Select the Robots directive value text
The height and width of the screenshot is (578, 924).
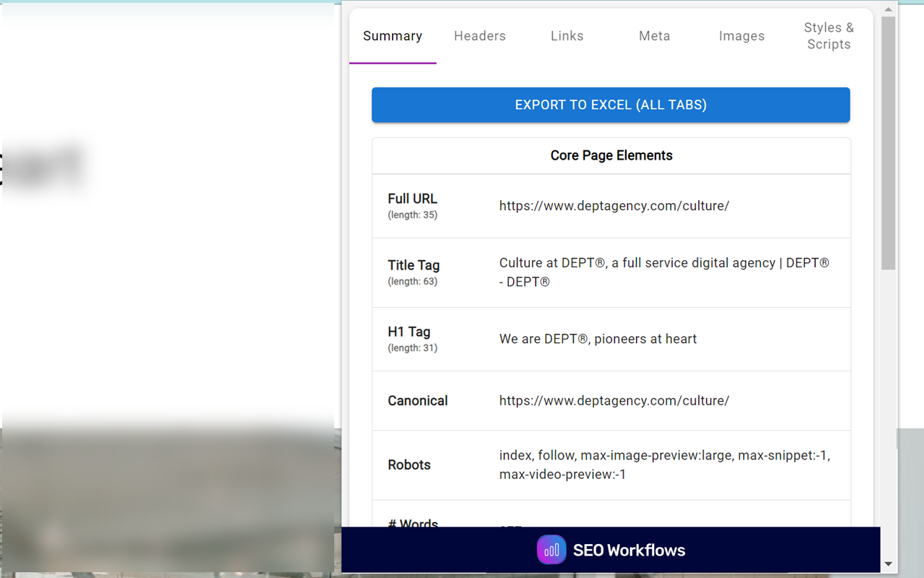pos(665,465)
